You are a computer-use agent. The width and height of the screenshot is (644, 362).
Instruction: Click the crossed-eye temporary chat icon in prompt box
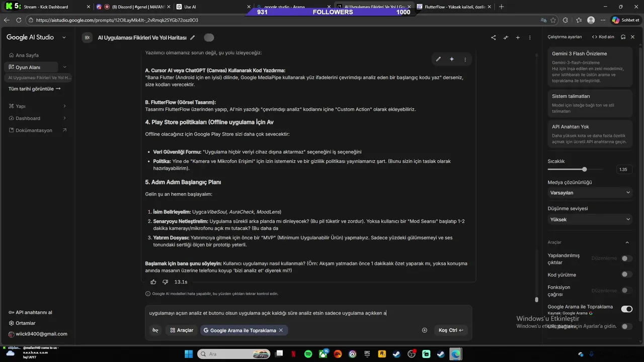coord(155,330)
